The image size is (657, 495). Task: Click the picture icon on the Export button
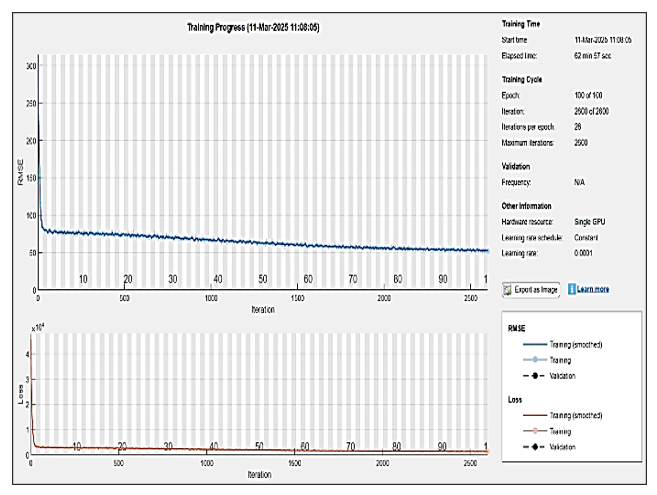[x=510, y=289]
